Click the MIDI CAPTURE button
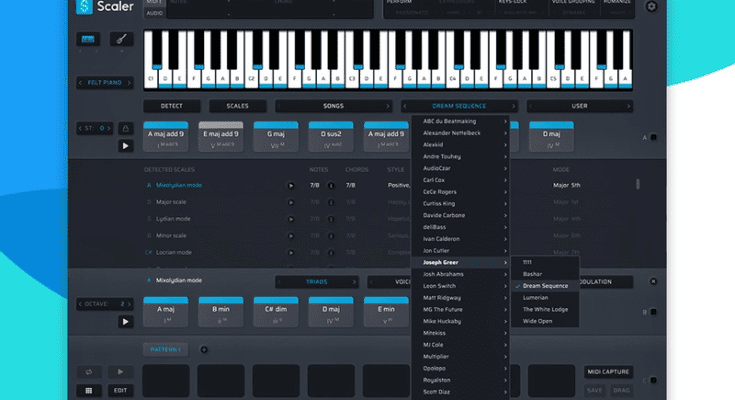This screenshot has width=735, height=400. coord(609,372)
